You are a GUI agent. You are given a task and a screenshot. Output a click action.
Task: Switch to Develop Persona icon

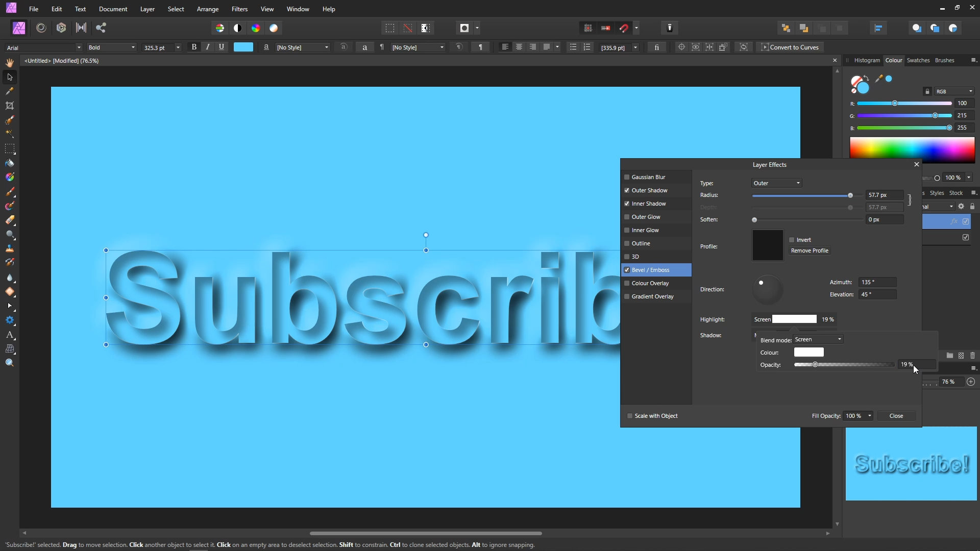click(61, 28)
